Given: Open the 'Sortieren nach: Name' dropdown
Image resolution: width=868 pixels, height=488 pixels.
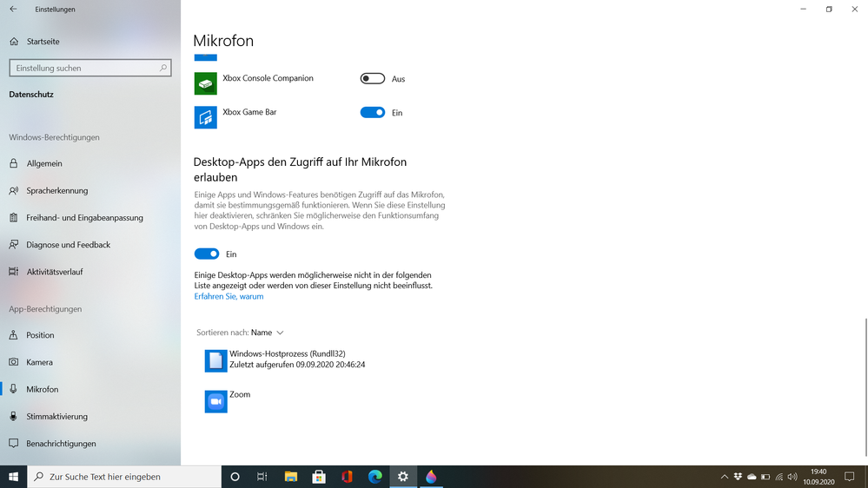Looking at the screenshot, I should coord(268,333).
